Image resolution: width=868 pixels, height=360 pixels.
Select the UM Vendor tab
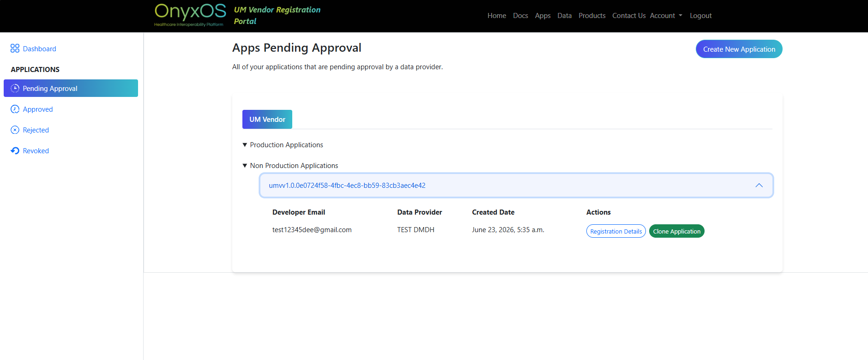click(267, 119)
